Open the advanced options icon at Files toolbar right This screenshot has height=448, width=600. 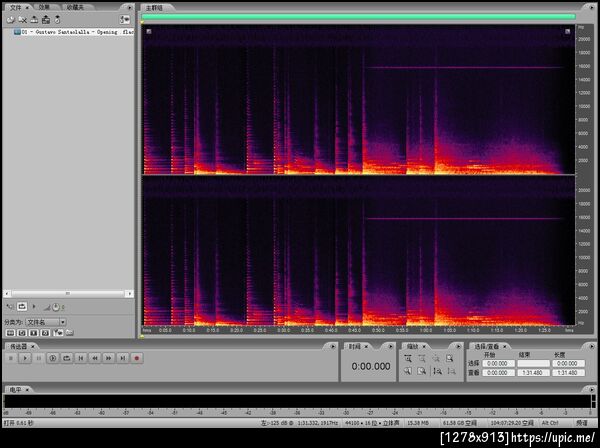coord(125,20)
